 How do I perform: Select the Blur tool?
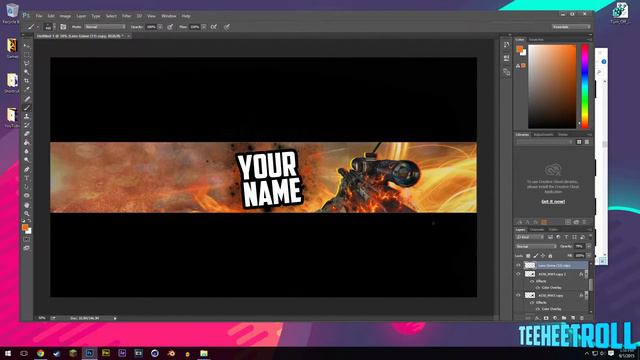27,151
